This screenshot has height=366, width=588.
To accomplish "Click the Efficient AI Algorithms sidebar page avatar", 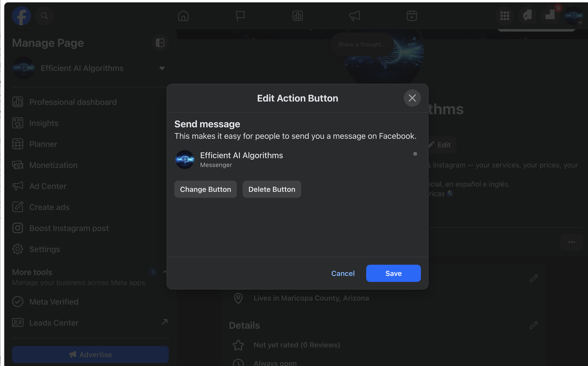I will (x=23, y=68).
